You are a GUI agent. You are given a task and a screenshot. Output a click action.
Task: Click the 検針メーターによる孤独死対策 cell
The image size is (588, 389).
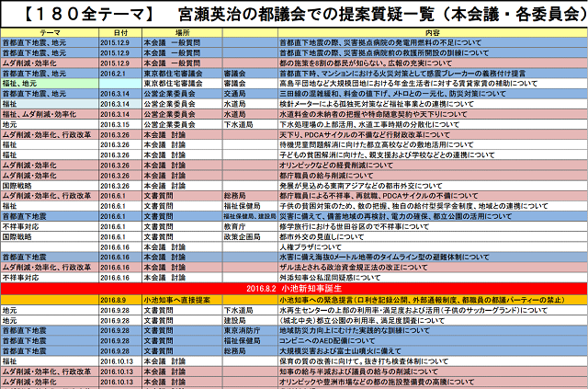(433, 104)
